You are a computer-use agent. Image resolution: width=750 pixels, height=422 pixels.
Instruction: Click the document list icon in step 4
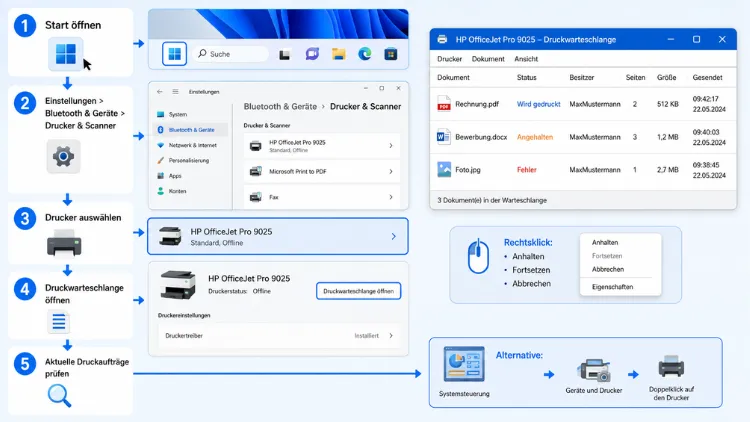pos(59,321)
